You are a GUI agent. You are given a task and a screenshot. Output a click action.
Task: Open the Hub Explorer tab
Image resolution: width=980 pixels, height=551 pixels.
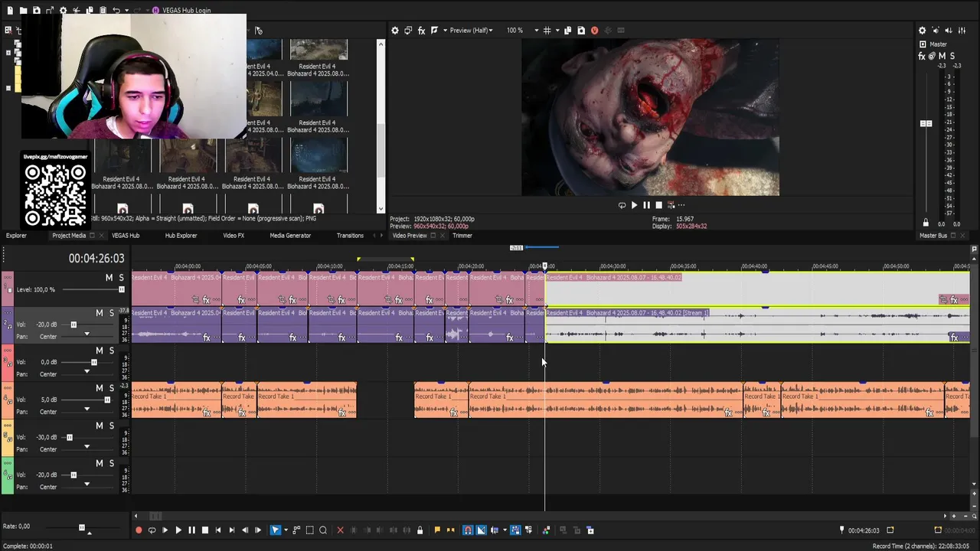pos(181,236)
